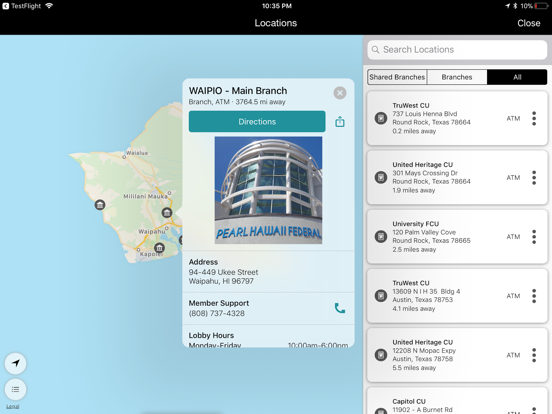Tap the Pearl Hawaii Federal building photo

point(268,190)
